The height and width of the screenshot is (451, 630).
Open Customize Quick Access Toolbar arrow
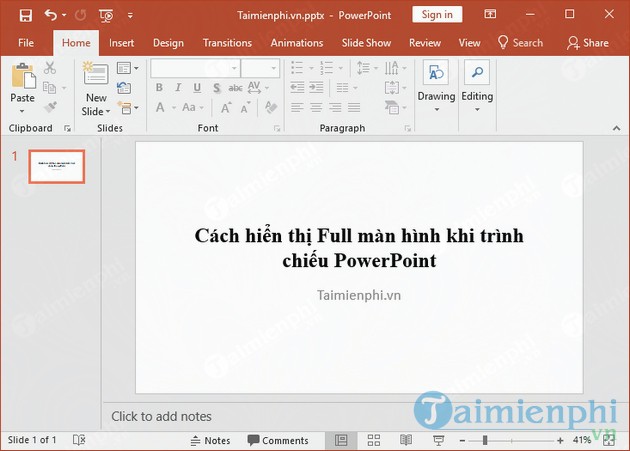tap(130, 16)
